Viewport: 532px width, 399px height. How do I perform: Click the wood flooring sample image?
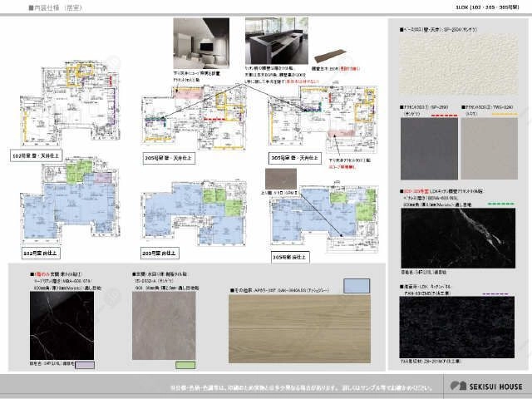tap(299, 328)
